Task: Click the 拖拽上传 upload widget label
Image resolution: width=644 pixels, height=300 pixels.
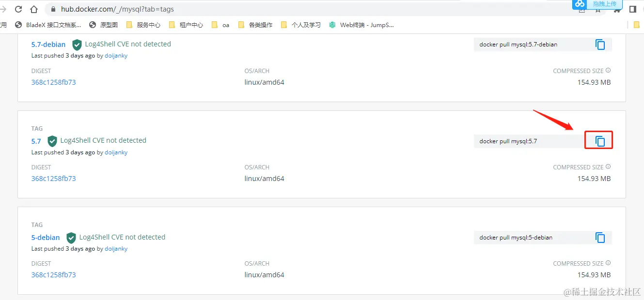Action: click(605, 4)
